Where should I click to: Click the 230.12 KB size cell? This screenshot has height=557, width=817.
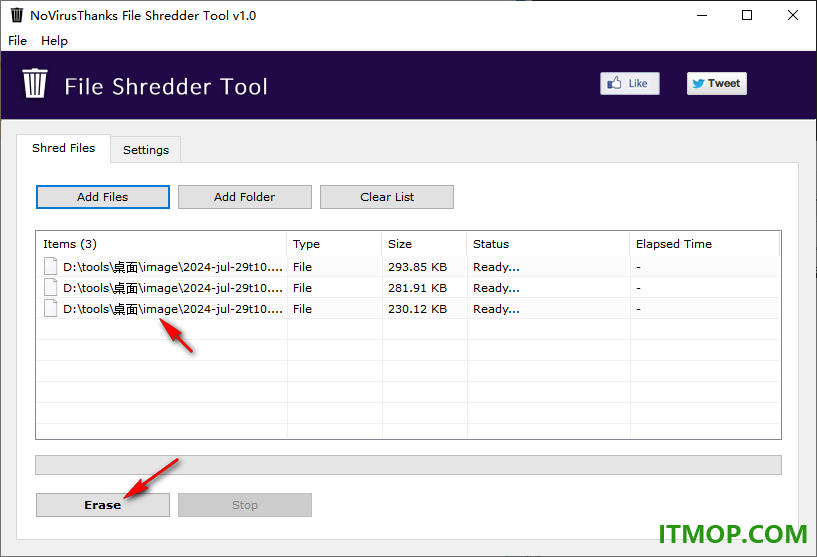[x=417, y=309]
